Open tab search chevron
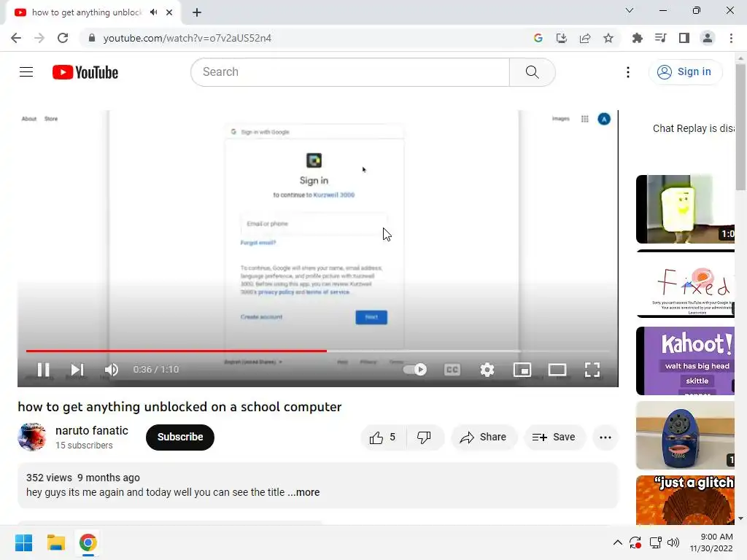 coord(630,10)
